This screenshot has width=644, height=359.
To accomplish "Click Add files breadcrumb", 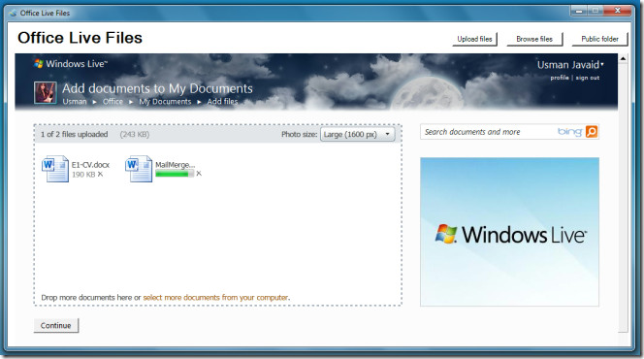I will [222, 102].
